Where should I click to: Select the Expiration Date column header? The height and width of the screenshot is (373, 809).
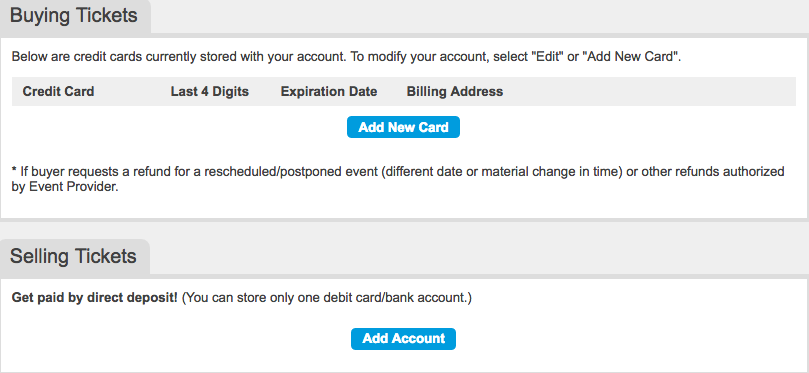(x=329, y=92)
